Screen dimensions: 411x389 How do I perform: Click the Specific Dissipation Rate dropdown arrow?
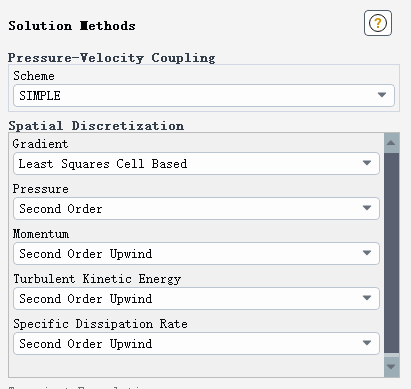(x=367, y=343)
